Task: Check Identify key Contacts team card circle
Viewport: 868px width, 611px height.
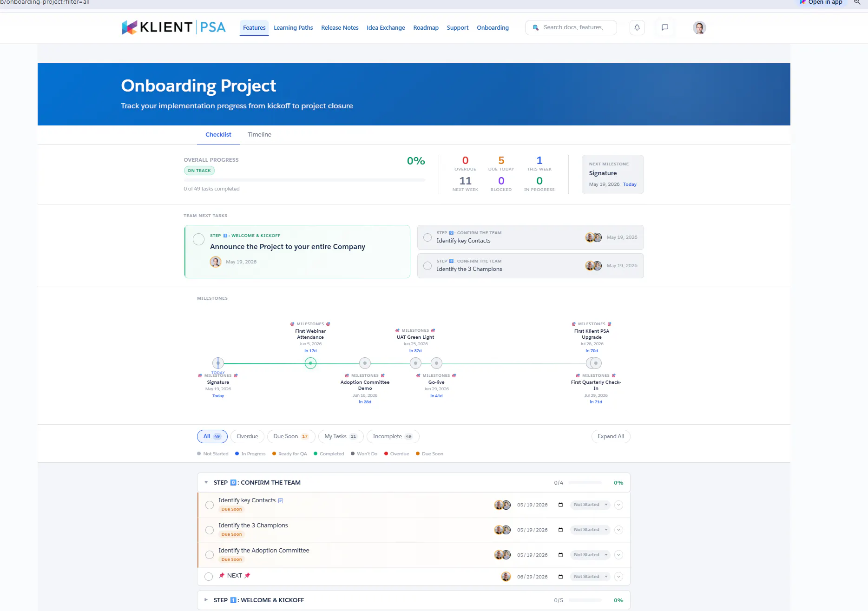Action: point(427,237)
